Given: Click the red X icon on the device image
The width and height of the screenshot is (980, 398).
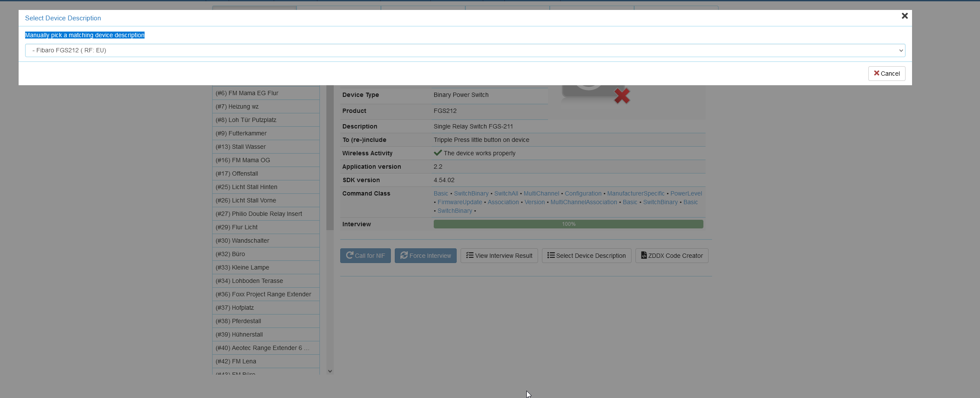Looking at the screenshot, I should click(622, 96).
